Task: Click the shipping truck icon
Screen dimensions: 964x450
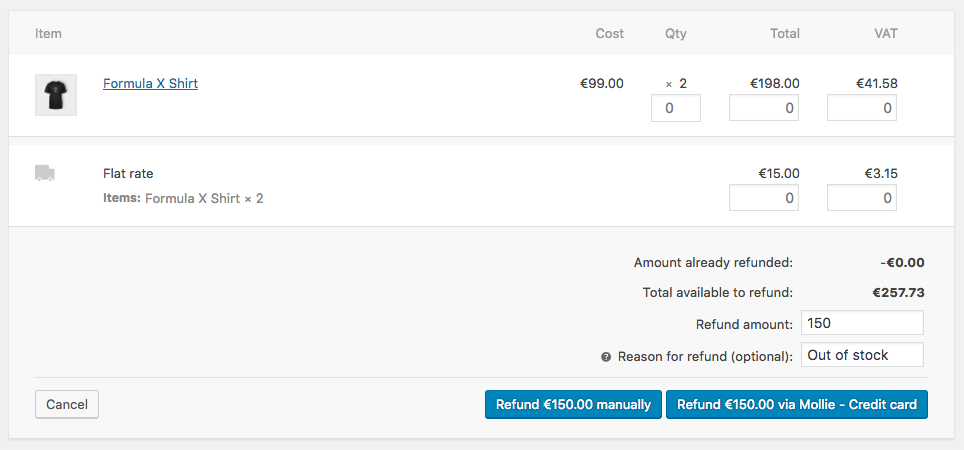Action: (45, 173)
